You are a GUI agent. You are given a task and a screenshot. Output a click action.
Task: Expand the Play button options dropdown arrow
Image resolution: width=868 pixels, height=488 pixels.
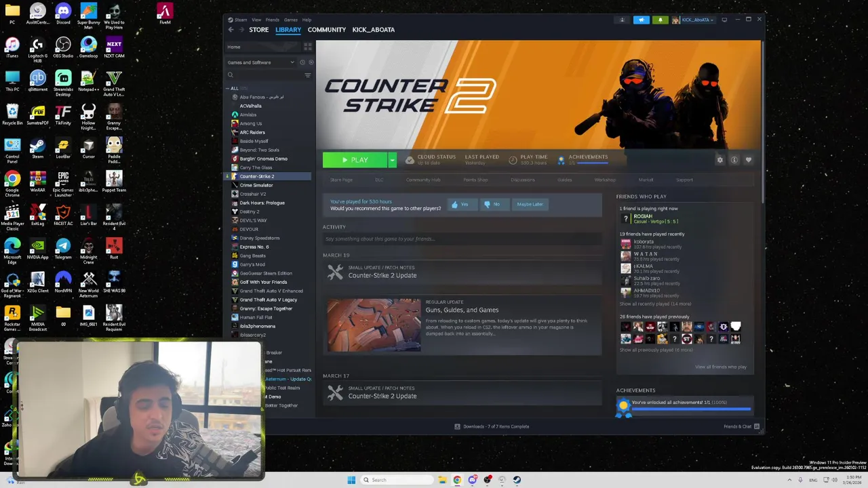pos(392,160)
